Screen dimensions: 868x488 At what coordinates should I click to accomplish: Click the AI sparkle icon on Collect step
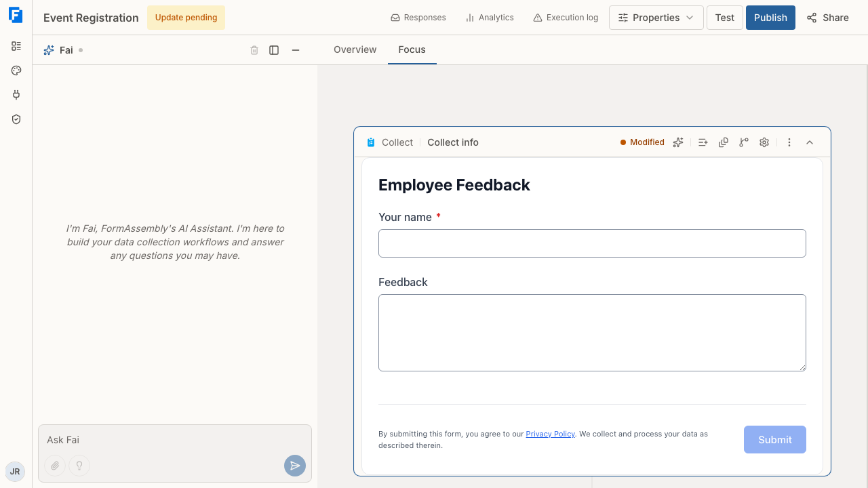pos(678,142)
